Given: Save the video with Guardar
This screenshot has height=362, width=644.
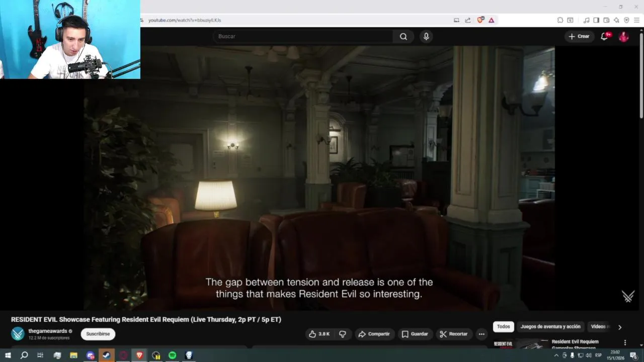Looking at the screenshot, I should pyautogui.click(x=415, y=334).
